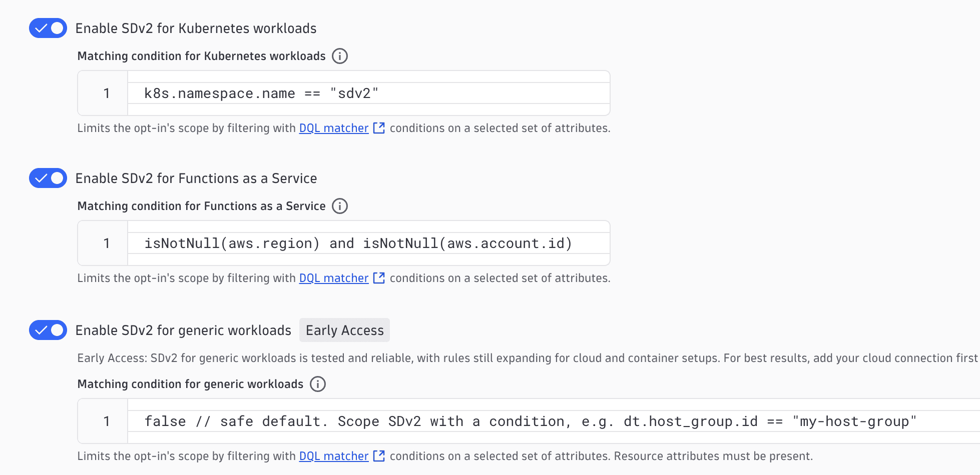980x475 pixels.
Task: Open info icon for generic workloads matching condition
Action: point(318,384)
